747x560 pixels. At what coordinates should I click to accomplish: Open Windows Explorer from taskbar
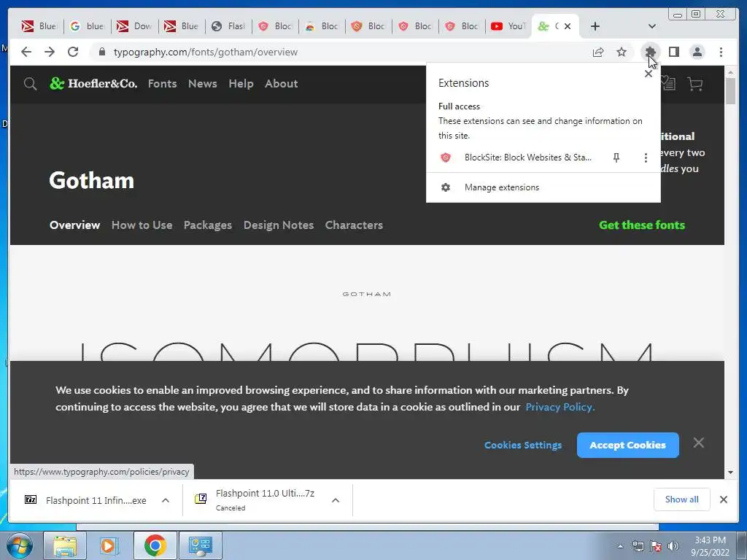tap(65, 545)
